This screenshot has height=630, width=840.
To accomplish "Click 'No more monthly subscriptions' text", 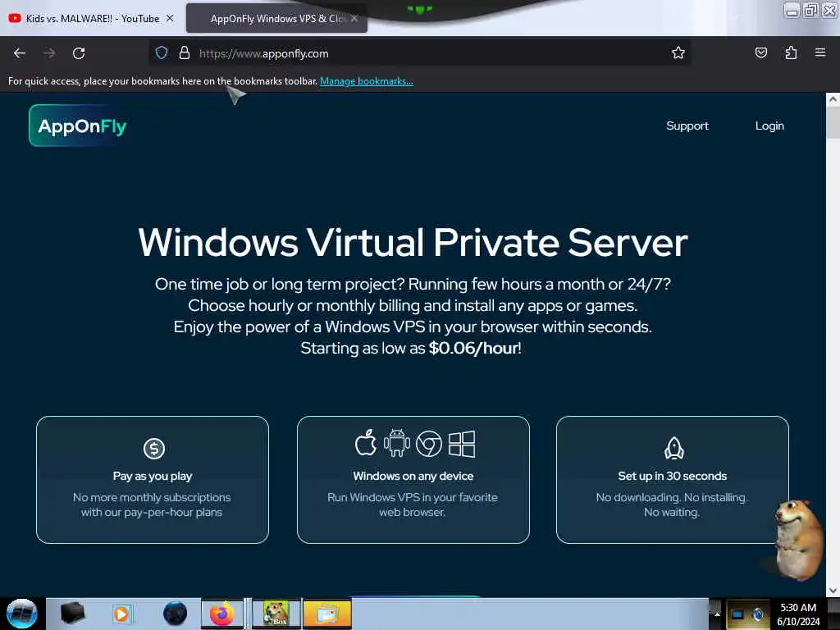I will pos(152,497).
